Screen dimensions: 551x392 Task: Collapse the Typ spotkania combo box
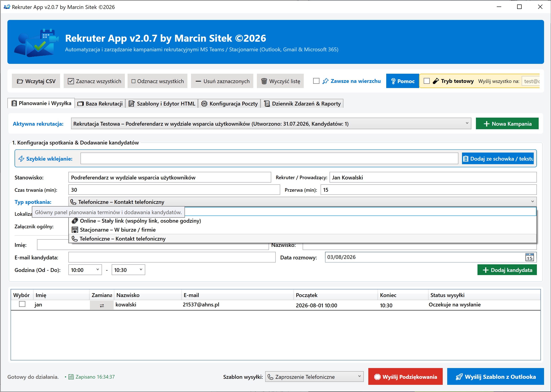[532, 202]
